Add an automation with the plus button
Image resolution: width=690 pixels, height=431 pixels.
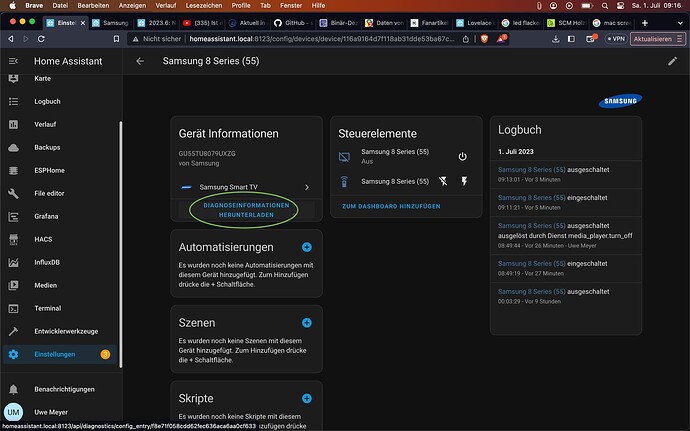307,247
